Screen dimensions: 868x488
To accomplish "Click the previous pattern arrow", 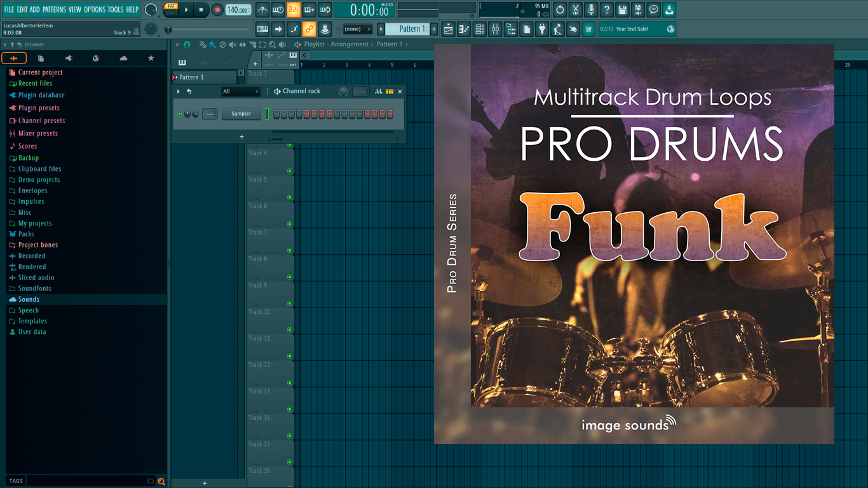I will click(381, 29).
